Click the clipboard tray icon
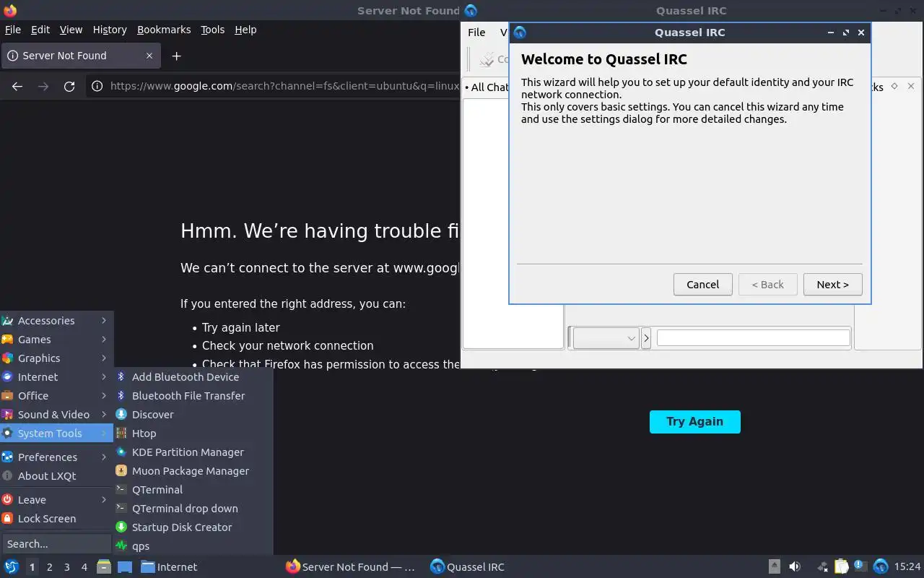 pyautogui.click(x=842, y=566)
